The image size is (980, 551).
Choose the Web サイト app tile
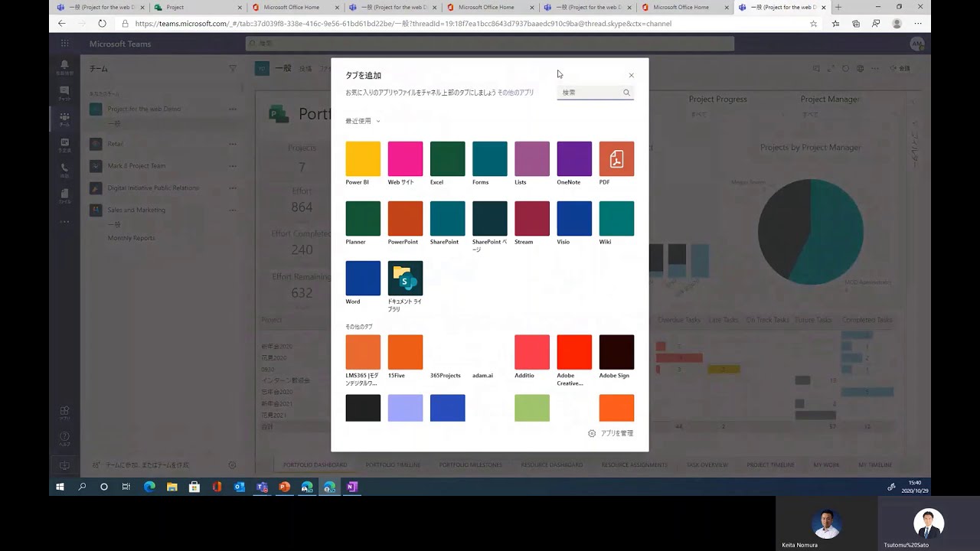click(405, 159)
